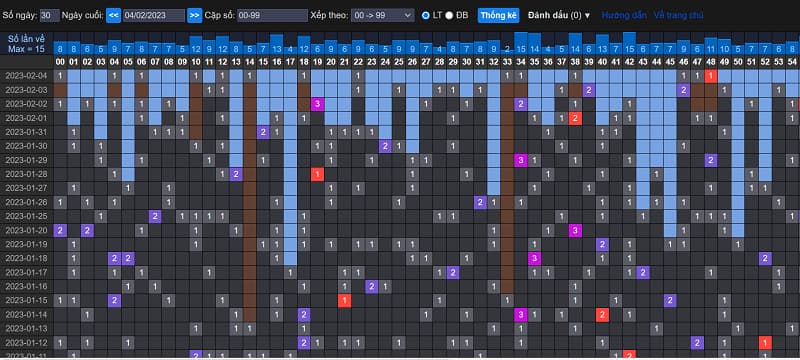Select column header number 33

507,61
